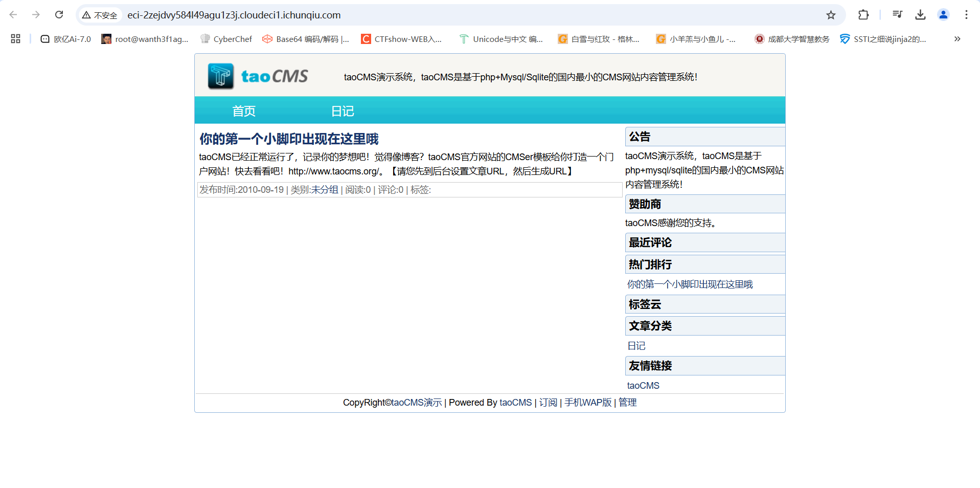Open the article title 你的第一个小脚印出现在这里哦
The width and height of the screenshot is (980, 488).
(289, 139)
